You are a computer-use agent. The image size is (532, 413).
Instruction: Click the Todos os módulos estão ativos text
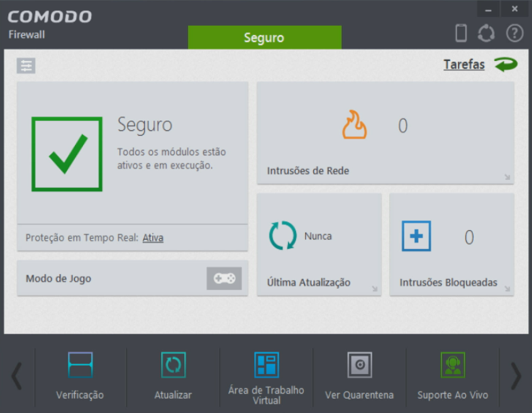click(172, 158)
